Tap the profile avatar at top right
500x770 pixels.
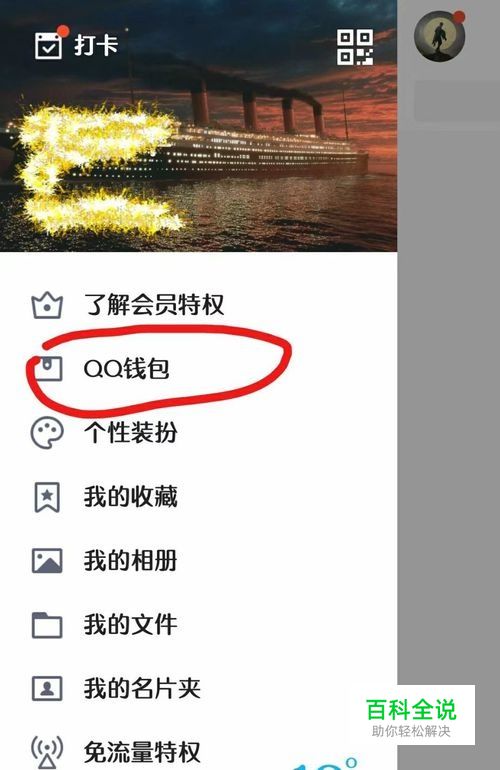pyautogui.click(x=440, y=36)
